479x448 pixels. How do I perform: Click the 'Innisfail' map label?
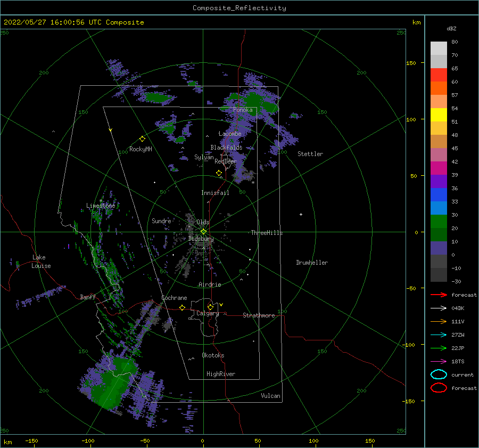pyautogui.click(x=215, y=193)
